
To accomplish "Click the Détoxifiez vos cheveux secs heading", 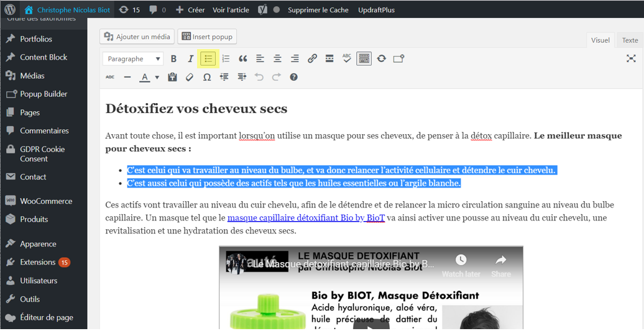I will click(x=196, y=109).
